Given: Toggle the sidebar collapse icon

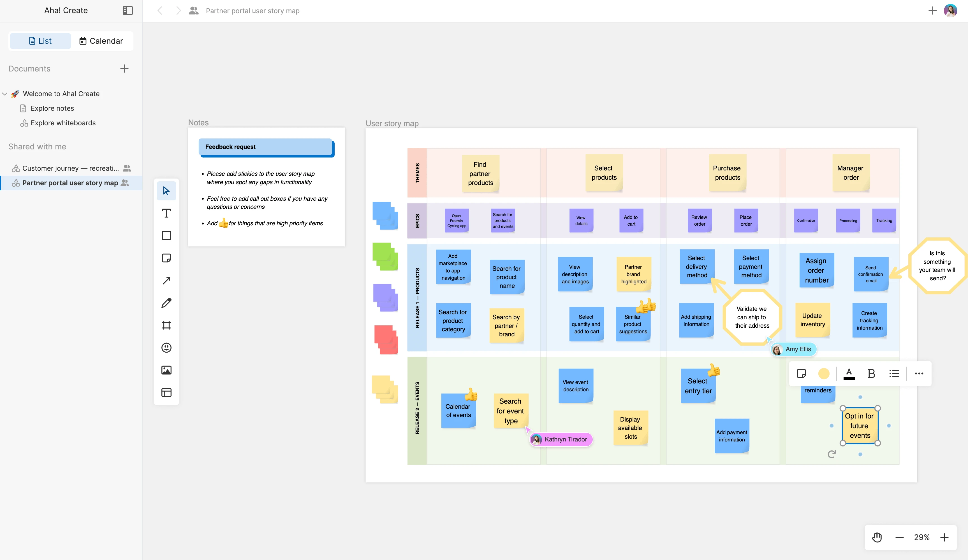Looking at the screenshot, I should [x=128, y=10].
